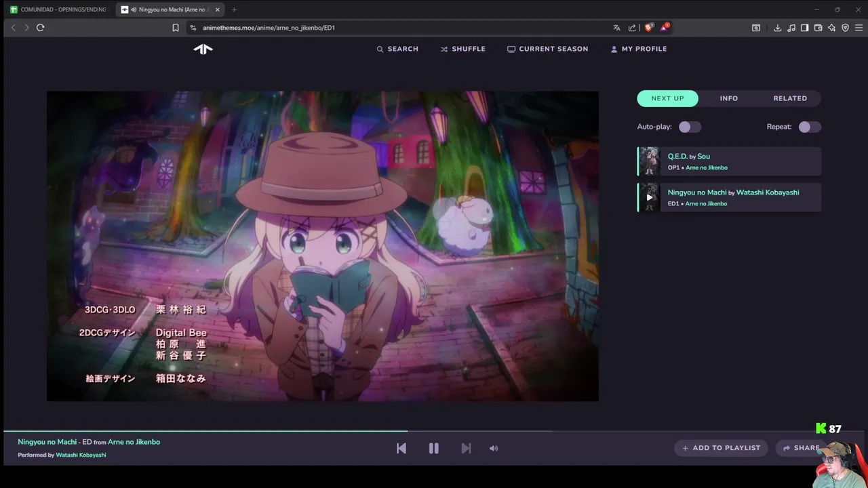Switch to the Next Up tab
The height and width of the screenshot is (488, 868).
(668, 98)
